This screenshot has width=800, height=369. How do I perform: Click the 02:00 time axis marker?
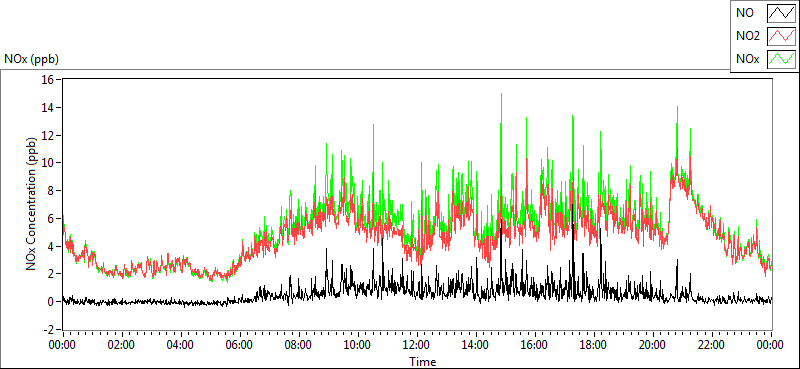121,345
